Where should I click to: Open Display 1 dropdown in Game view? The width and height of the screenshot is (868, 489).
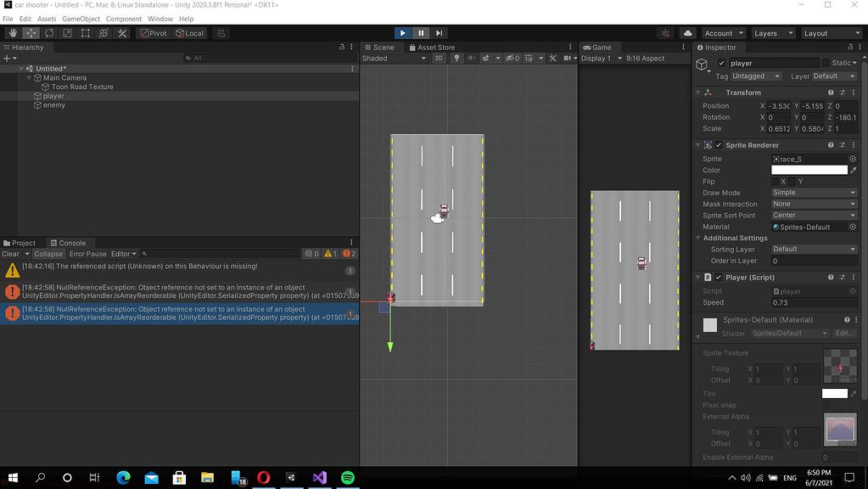click(602, 58)
